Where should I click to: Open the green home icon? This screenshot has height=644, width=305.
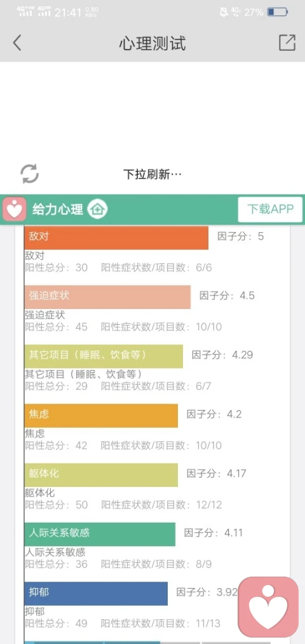[98, 209]
